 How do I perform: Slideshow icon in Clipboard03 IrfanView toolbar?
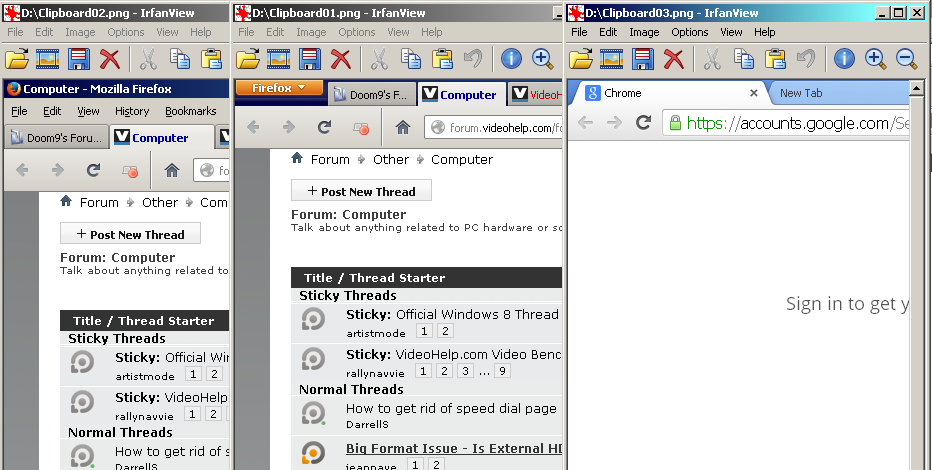[612, 59]
